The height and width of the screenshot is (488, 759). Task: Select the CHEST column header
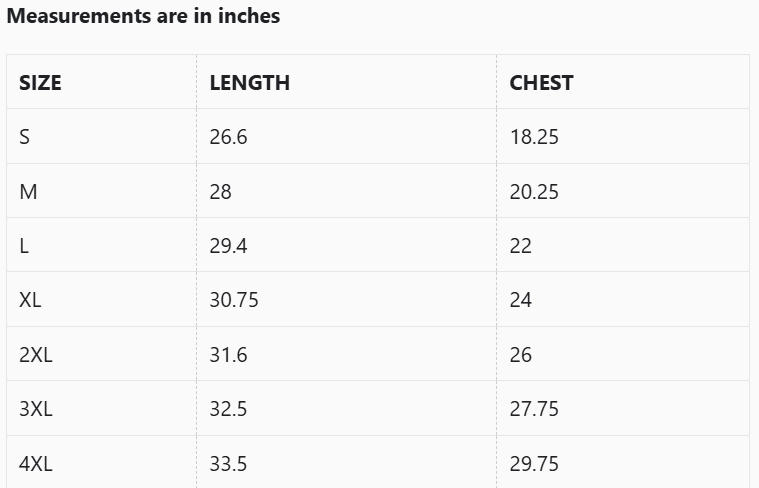tap(541, 83)
